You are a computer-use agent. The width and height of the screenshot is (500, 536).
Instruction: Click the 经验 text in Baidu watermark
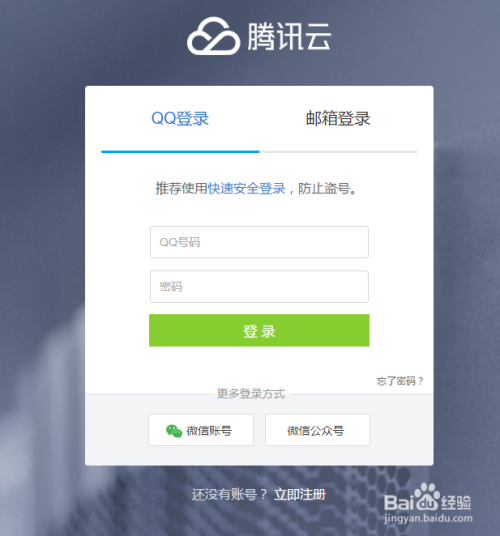(x=456, y=502)
